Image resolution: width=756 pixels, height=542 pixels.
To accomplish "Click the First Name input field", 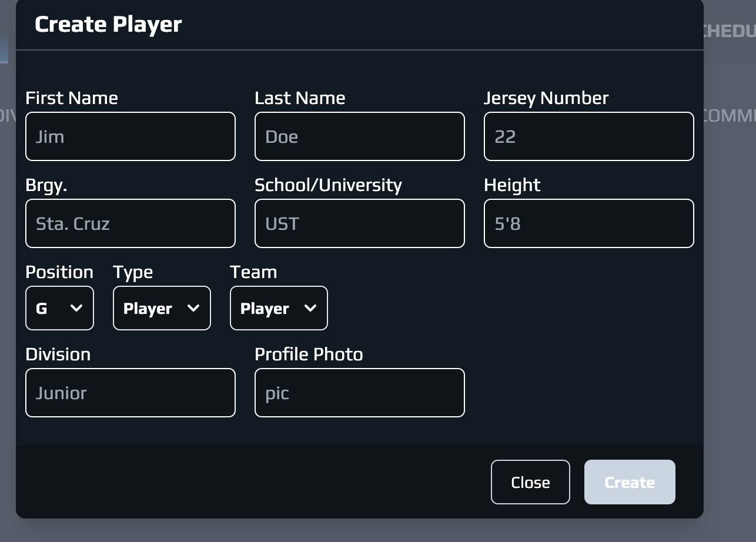I will click(x=130, y=136).
